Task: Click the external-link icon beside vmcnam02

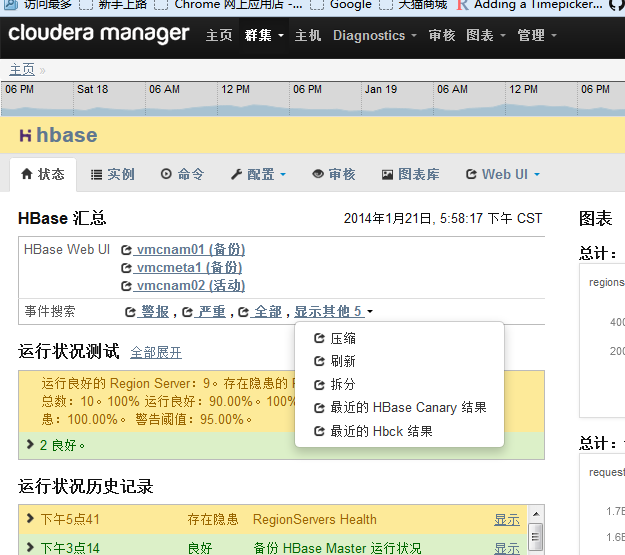Action: (x=126, y=286)
